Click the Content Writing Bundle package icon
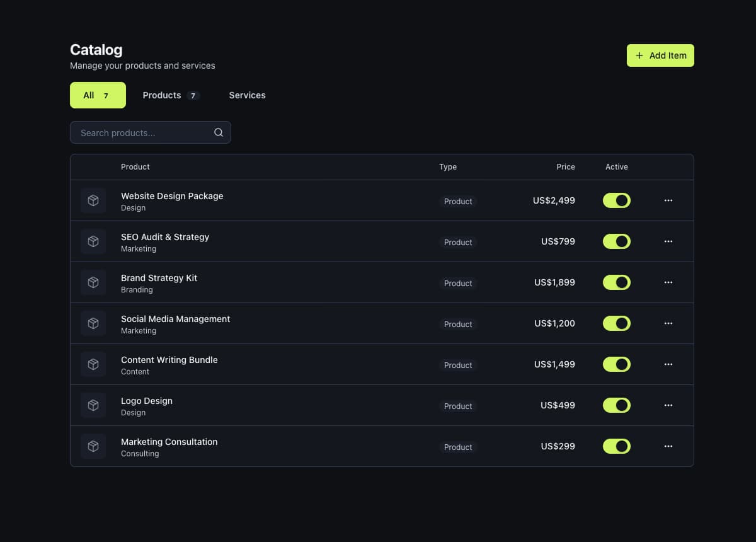Image resolution: width=756 pixels, height=542 pixels. (93, 364)
